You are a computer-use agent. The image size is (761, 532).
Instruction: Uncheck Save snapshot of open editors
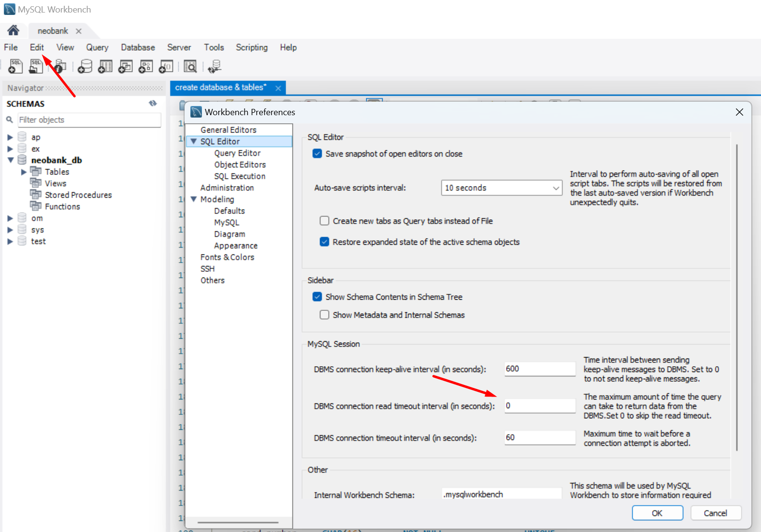coord(317,154)
